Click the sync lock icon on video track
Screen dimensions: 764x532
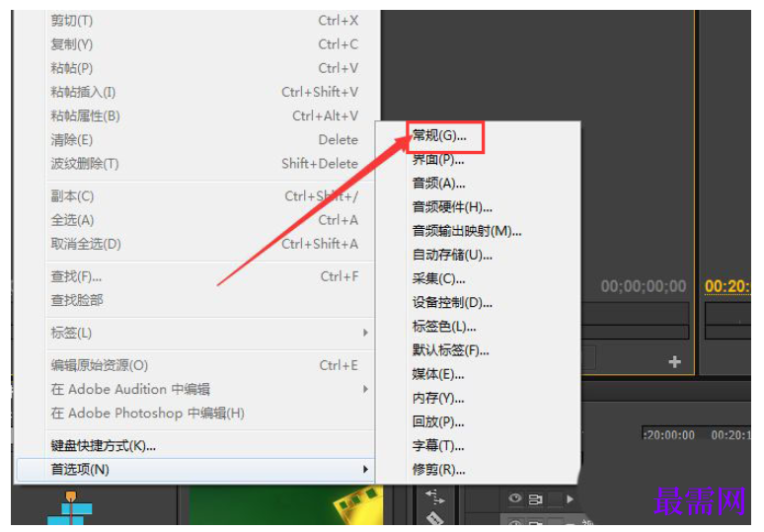coord(535,499)
